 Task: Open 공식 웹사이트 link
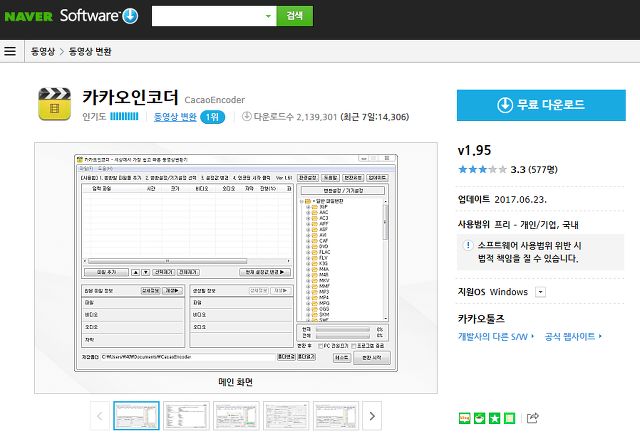(x=573, y=337)
